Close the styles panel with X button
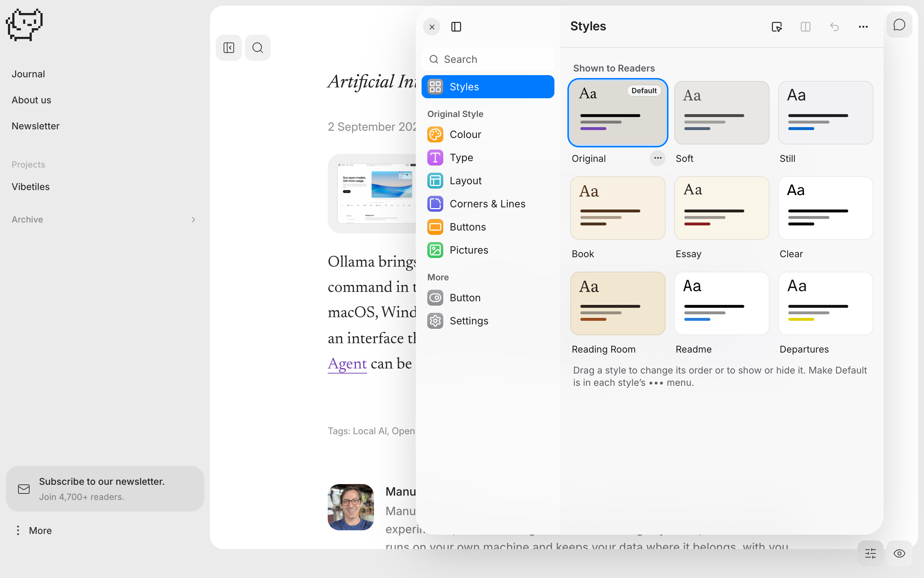This screenshot has height=578, width=924. click(432, 27)
